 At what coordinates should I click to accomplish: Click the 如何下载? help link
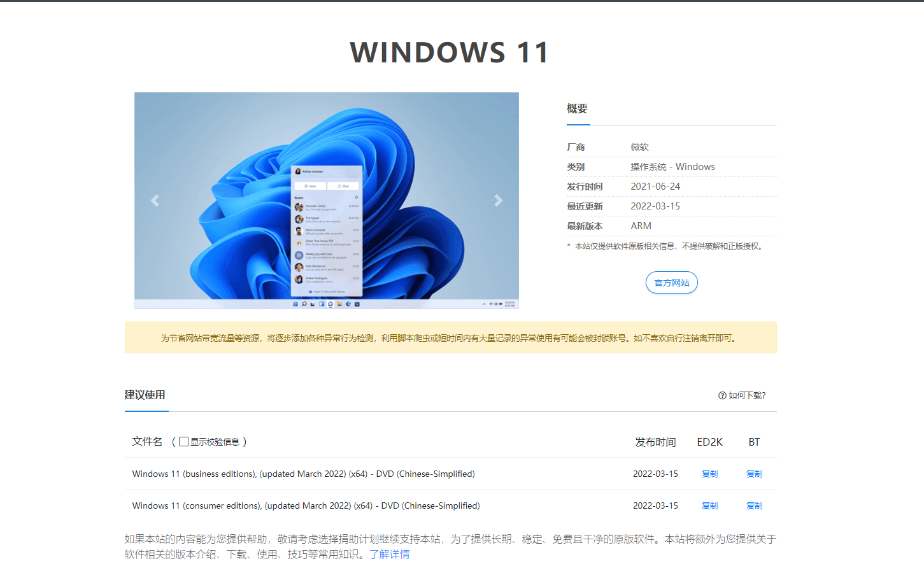click(x=746, y=395)
